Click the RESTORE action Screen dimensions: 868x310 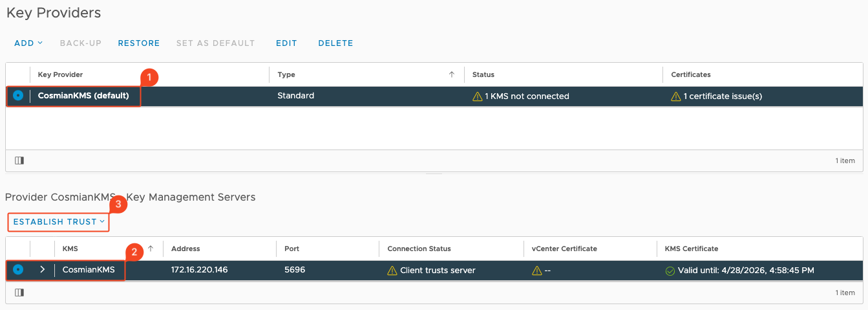[139, 43]
